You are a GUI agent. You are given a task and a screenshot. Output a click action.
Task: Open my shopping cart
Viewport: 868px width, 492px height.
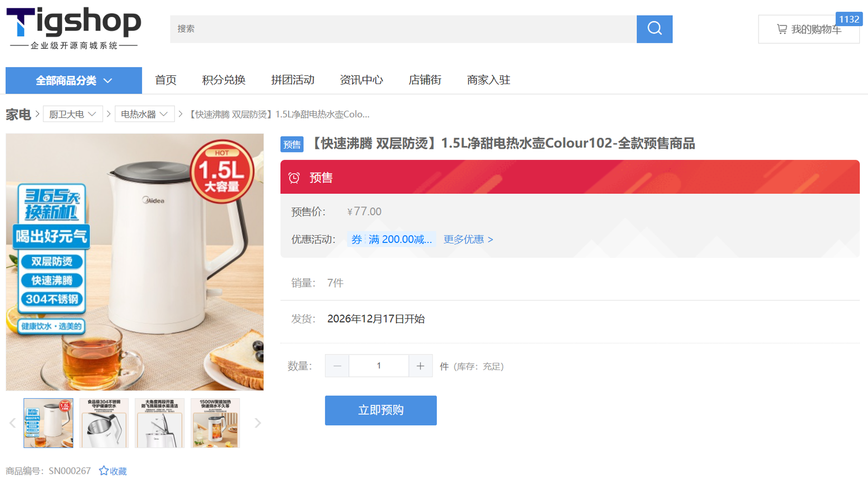pyautogui.click(x=808, y=29)
